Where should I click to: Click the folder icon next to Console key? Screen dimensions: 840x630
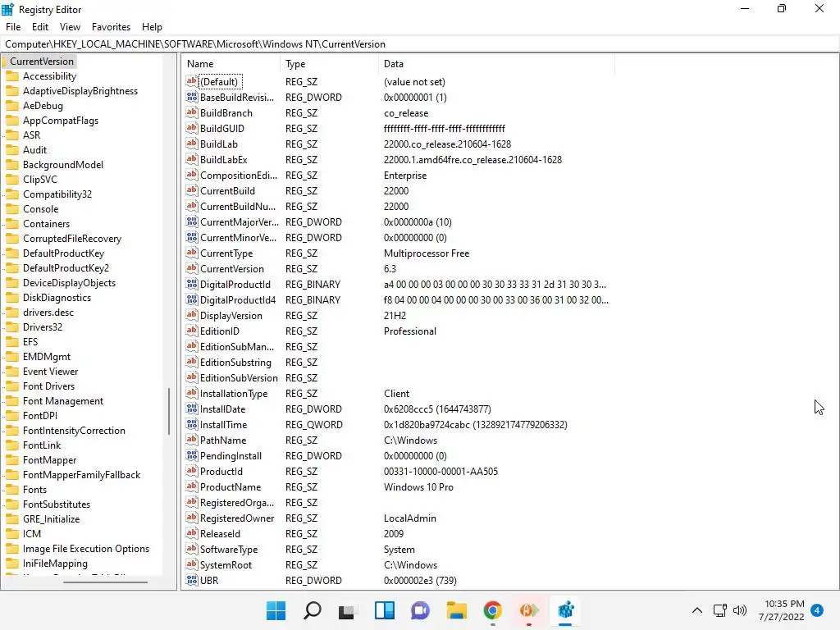coord(12,209)
